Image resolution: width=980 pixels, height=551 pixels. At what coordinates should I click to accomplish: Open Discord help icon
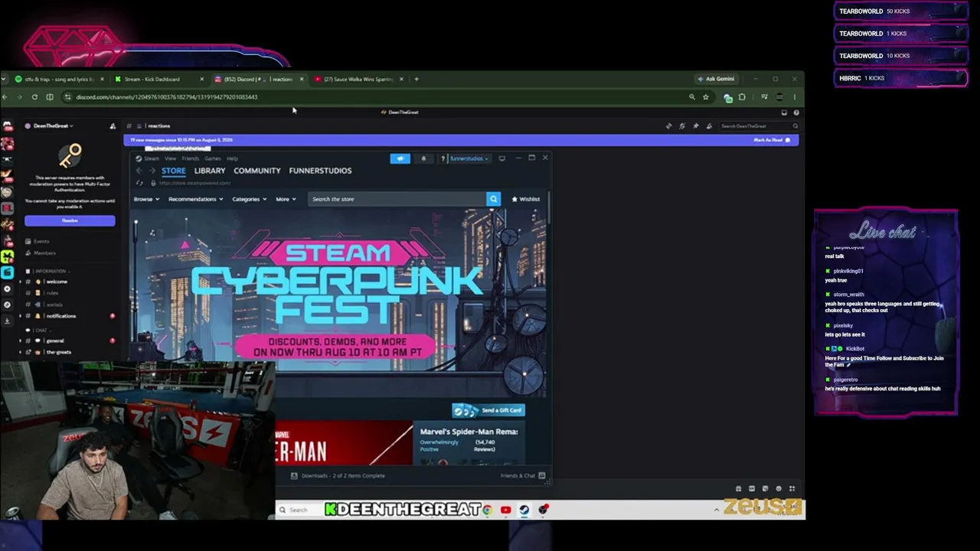pyautogui.click(x=796, y=112)
